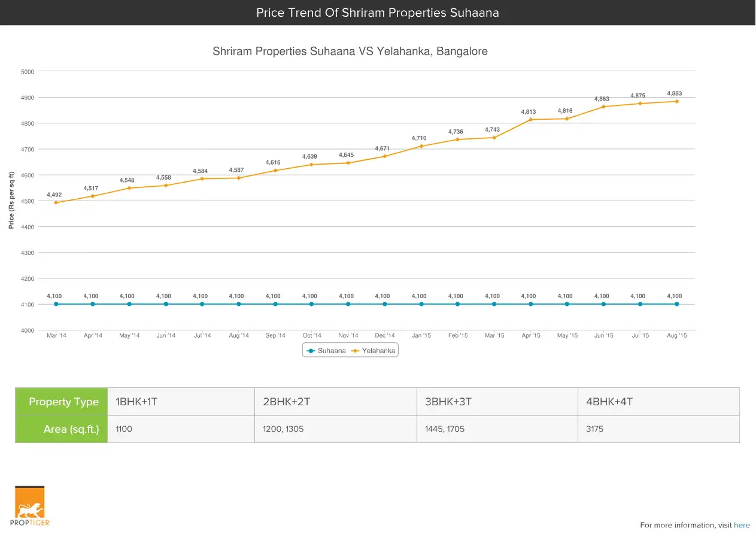Screen dimensions: 756x534
Task: Click the 3175 area value cell
Action: [658, 429]
